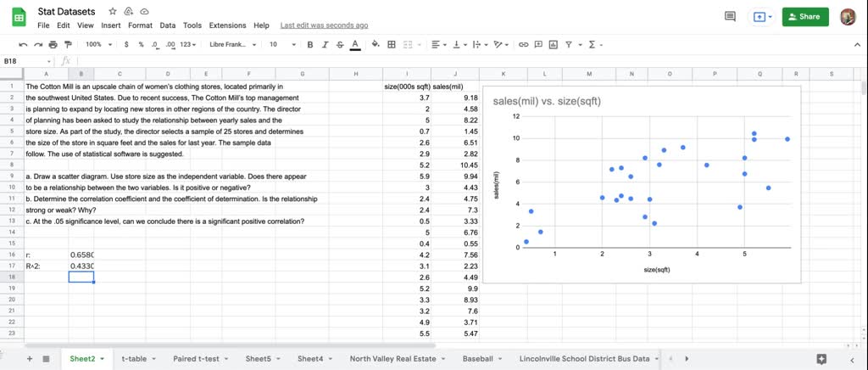Select the paint format tool
Image resolution: width=868 pixels, height=370 pixels.
pos(68,44)
